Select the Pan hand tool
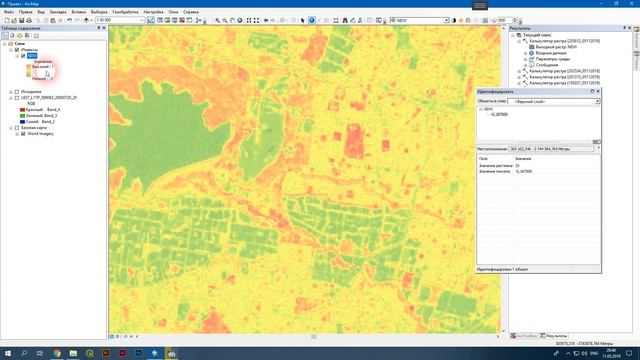Screen dimensions: 640x360 click(232, 20)
